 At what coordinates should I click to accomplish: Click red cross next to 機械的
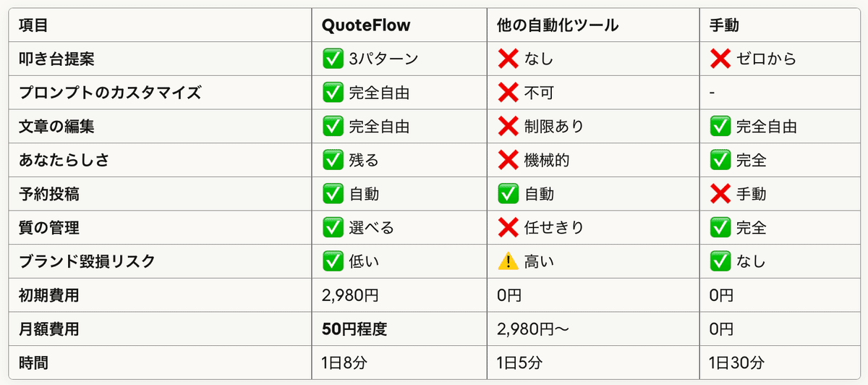click(x=509, y=160)
